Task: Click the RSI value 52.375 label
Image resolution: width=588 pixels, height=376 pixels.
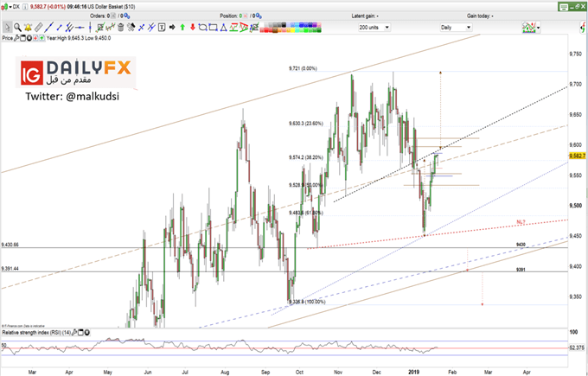Action: tap(577, 347)
